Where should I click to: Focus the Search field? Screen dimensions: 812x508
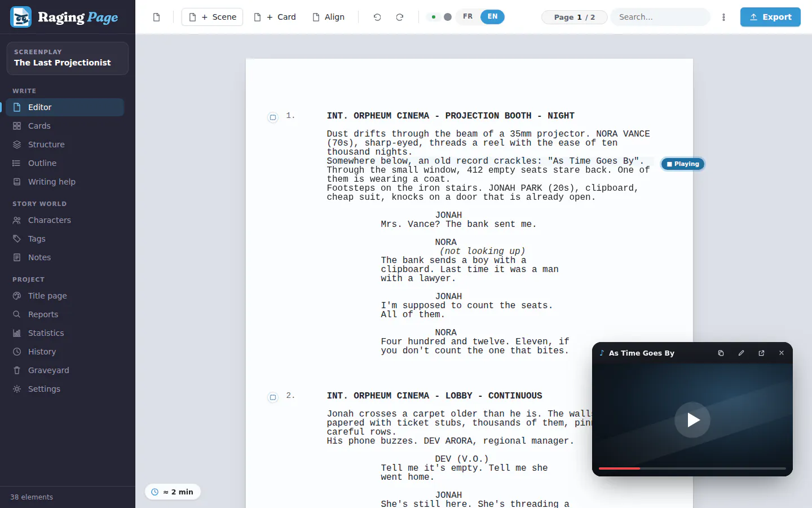click(660, 17)
